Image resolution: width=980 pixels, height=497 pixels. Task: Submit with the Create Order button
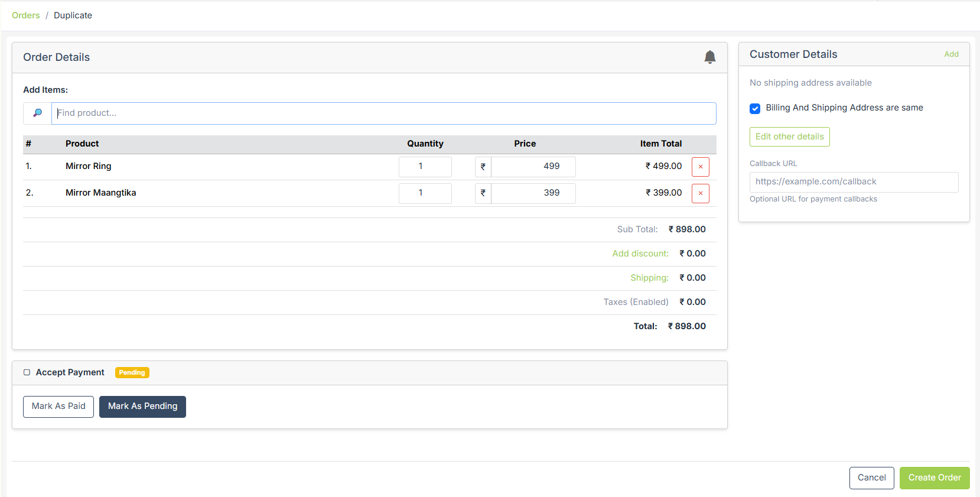(x=934, y=477)
